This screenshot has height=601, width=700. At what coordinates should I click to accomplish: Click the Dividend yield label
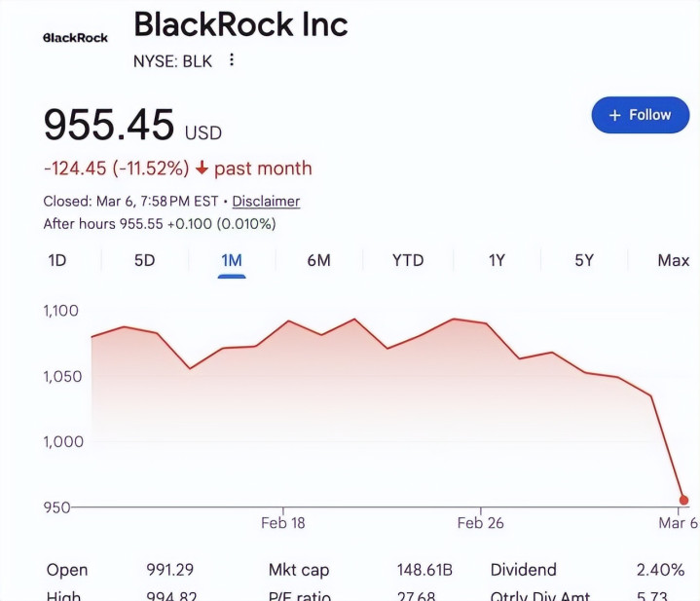point(524,570)
